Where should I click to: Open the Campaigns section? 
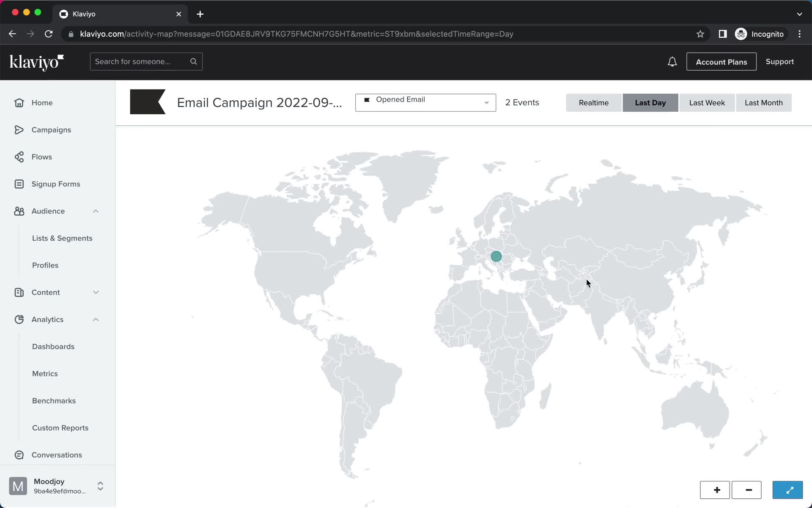[x=52, y=130]
